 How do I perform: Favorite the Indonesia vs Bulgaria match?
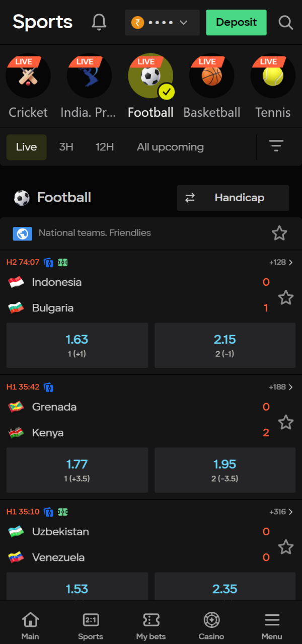(286, 297)
